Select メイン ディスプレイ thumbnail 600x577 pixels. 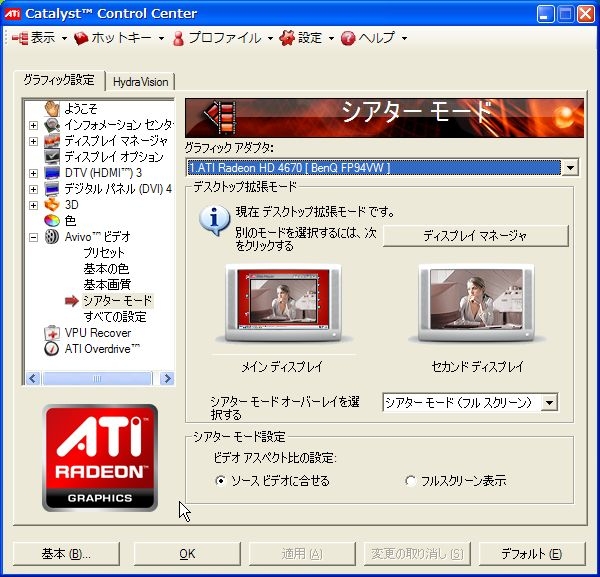[x=282, y=303]
